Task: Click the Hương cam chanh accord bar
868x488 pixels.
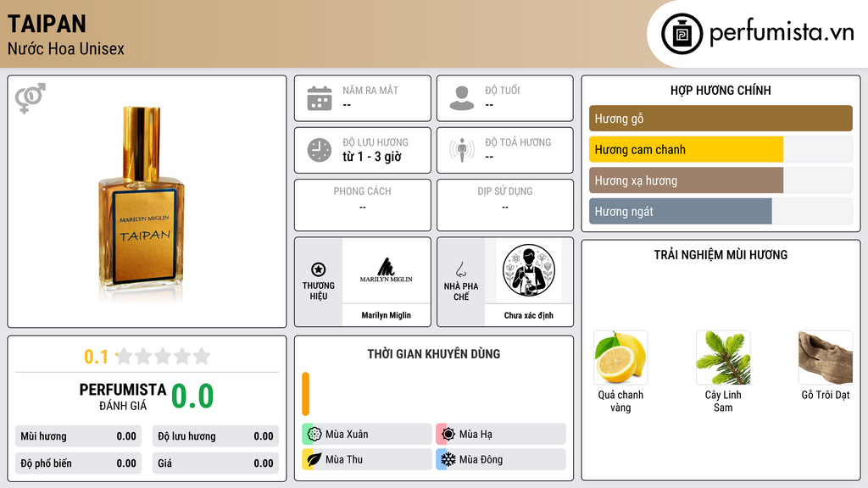Action: pyautogui.click(x=721, y=149)
